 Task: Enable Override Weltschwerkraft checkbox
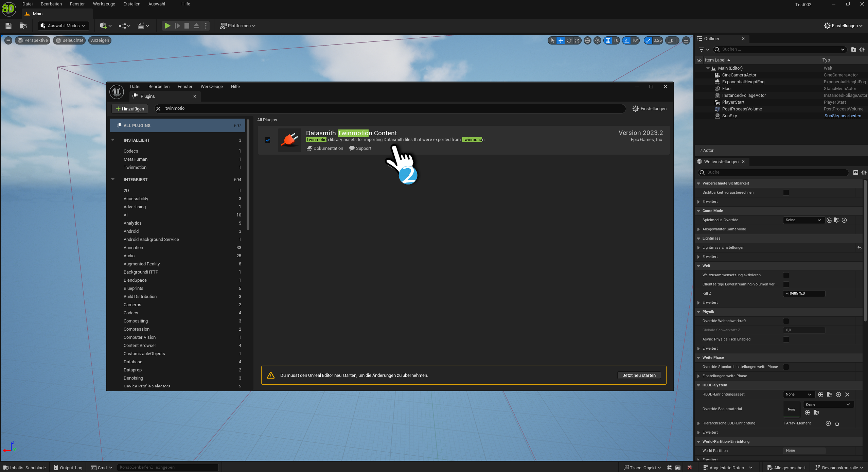(x=786, y=321)
